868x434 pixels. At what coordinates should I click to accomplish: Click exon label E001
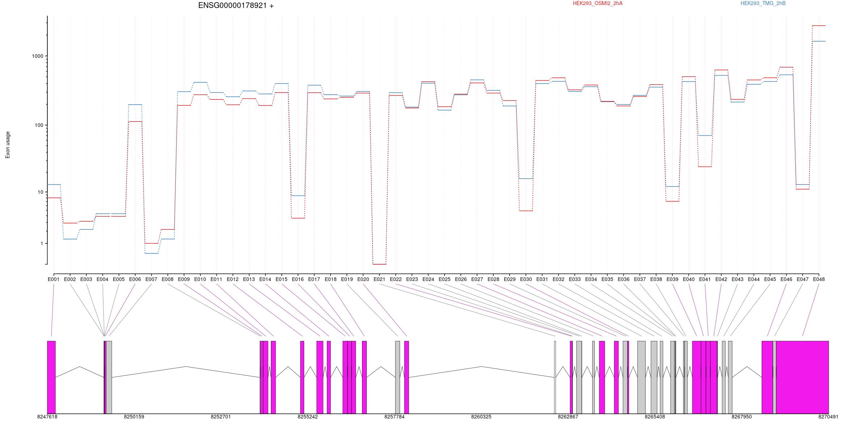coord(54,279)
